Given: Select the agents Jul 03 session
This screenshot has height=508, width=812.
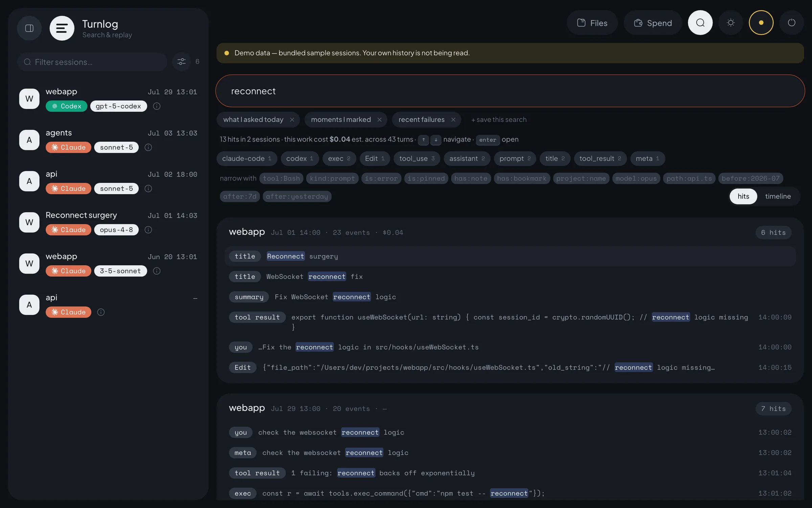Looking at the screenshot, I should click(108, 140).
